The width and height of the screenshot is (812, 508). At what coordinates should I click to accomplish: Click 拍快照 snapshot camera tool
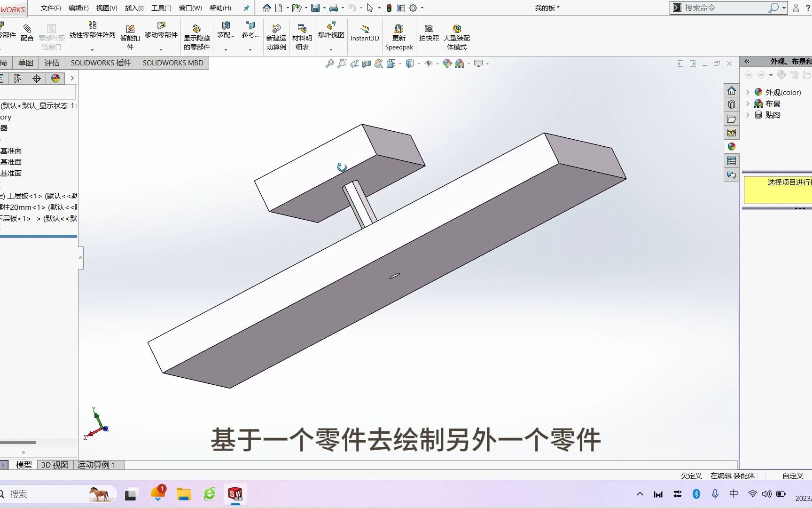tap(429, 33)
